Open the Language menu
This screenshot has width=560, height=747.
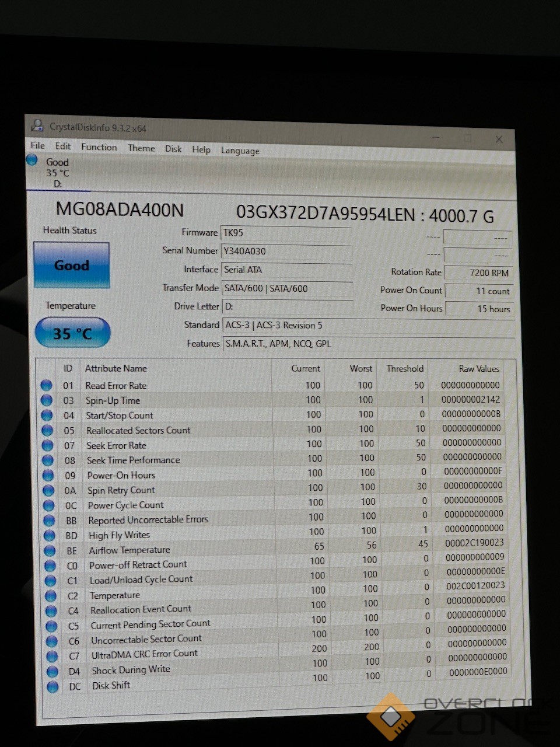240,151
